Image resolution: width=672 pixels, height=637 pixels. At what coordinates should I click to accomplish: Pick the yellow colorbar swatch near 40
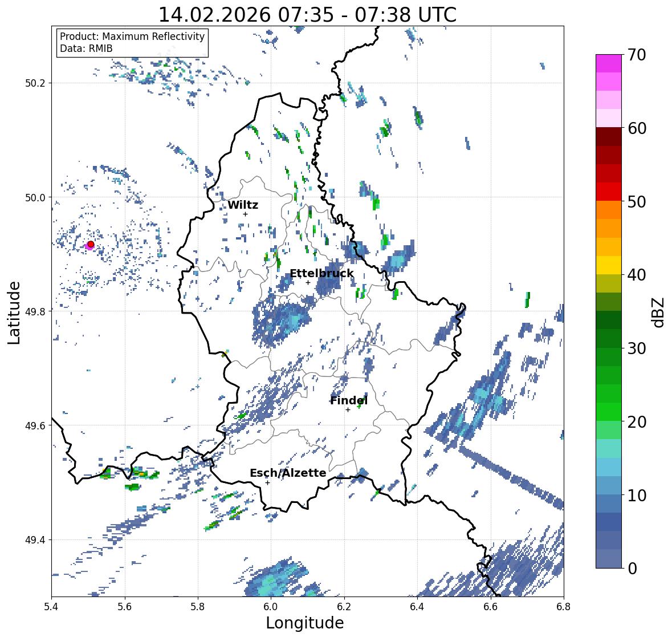point(609,265)
